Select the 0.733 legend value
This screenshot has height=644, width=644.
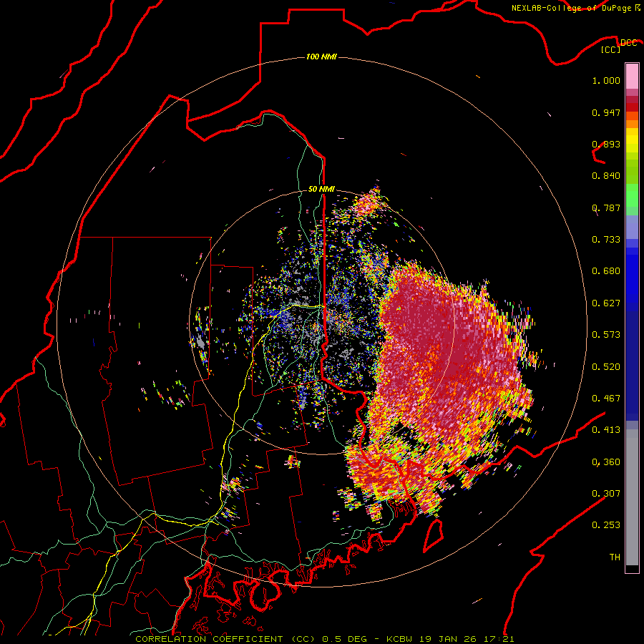point(606,240)
